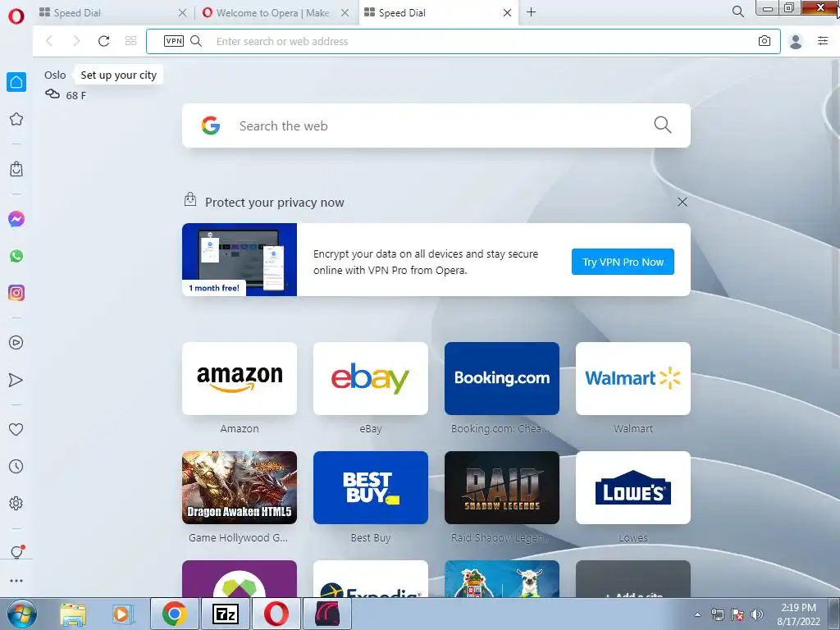Click the Oslo city label
The image size is (840, 630).
[x=55, y=75]
